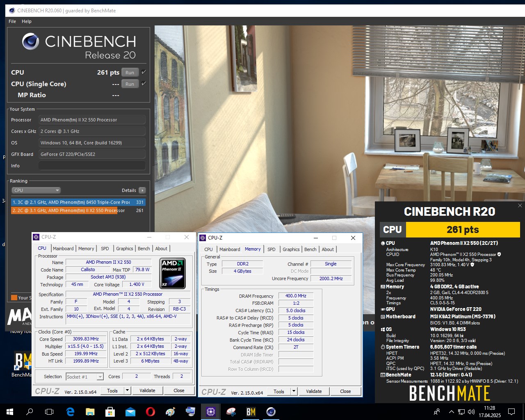
Task: Click Tools button in left CPU-Z
Action: [x=112, y=391]
